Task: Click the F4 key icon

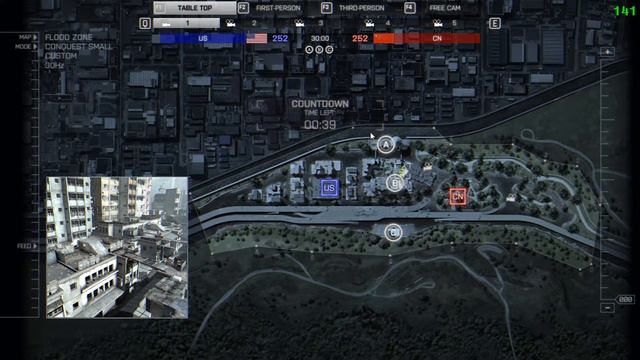Action: (410, 8)
